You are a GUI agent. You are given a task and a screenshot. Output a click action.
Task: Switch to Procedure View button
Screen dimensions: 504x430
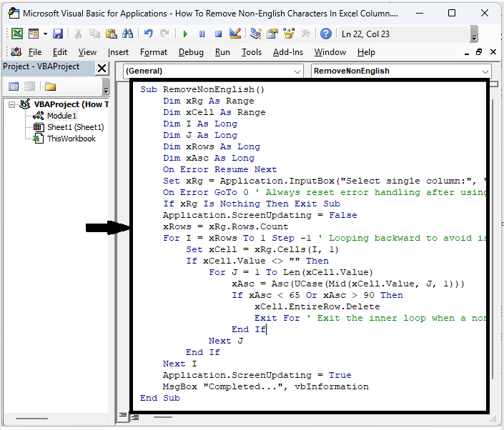point(123,415)
